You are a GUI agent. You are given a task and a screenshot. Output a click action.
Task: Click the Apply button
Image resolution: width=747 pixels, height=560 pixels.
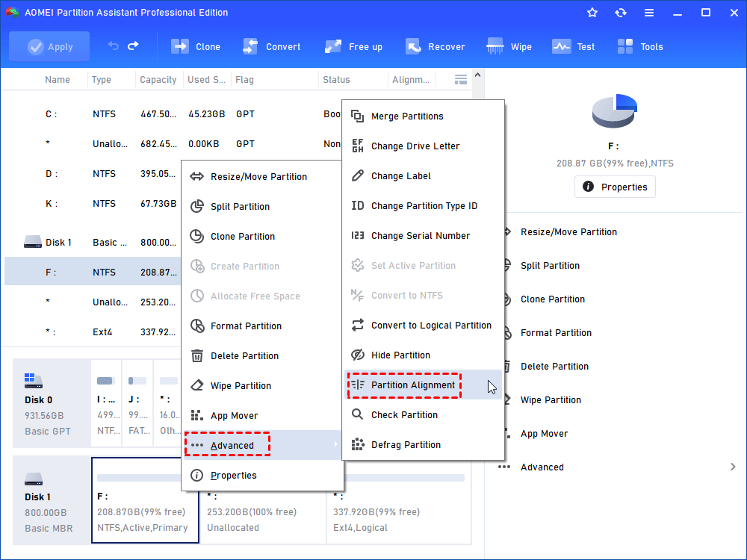coord(49,46)
